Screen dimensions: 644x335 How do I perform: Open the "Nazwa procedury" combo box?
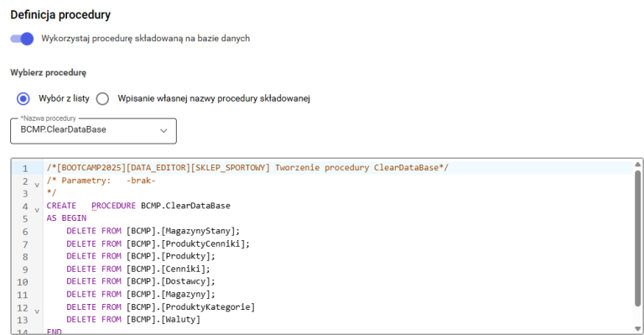point(94,131)
